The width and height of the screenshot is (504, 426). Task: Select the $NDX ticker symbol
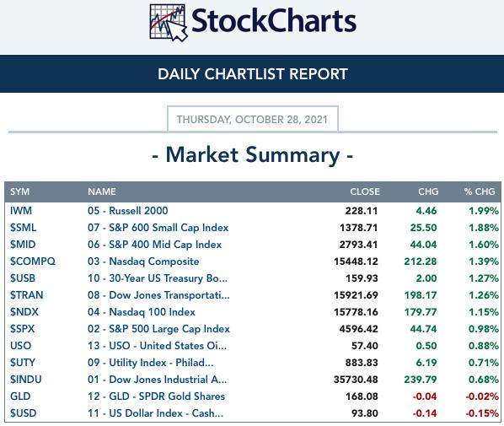(x=24, y=312)
